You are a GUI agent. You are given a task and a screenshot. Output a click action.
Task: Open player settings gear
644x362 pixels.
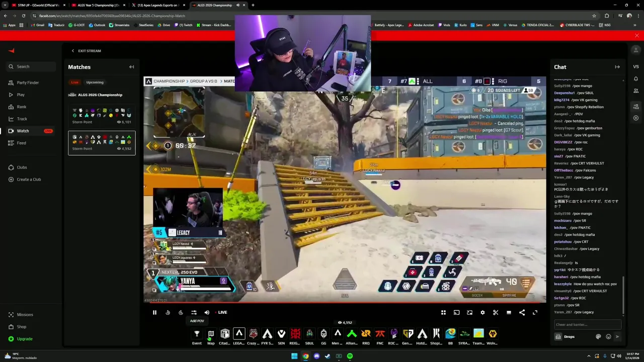(482, 312)
